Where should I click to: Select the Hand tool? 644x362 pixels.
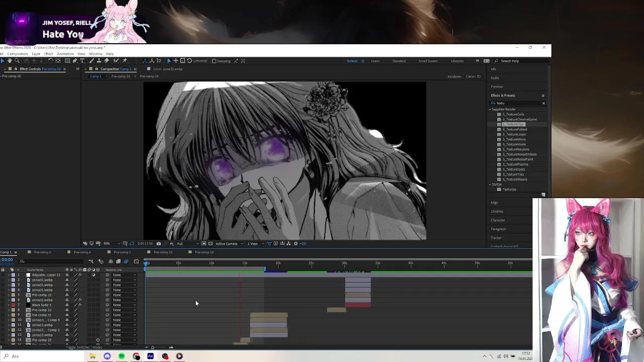point(10,60)
